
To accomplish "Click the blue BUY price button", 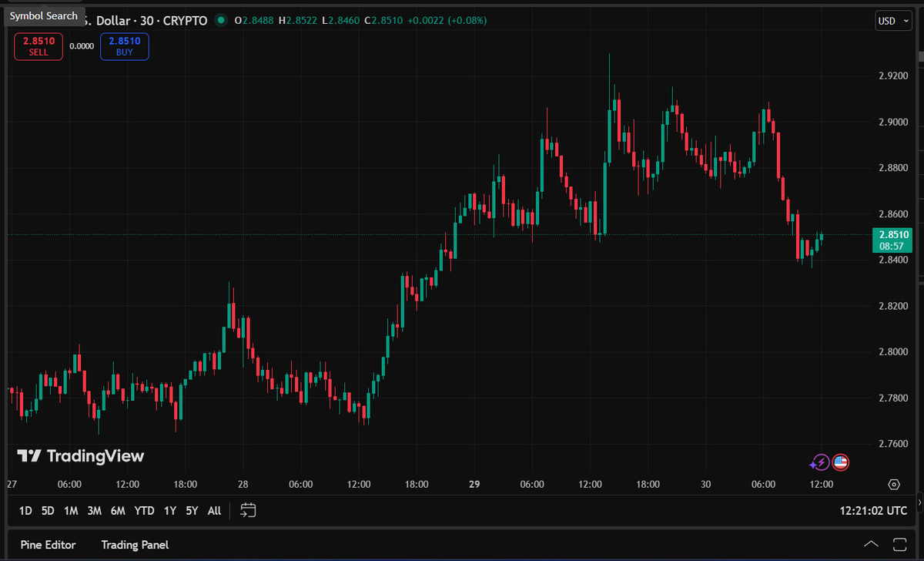I will point(124,46).
